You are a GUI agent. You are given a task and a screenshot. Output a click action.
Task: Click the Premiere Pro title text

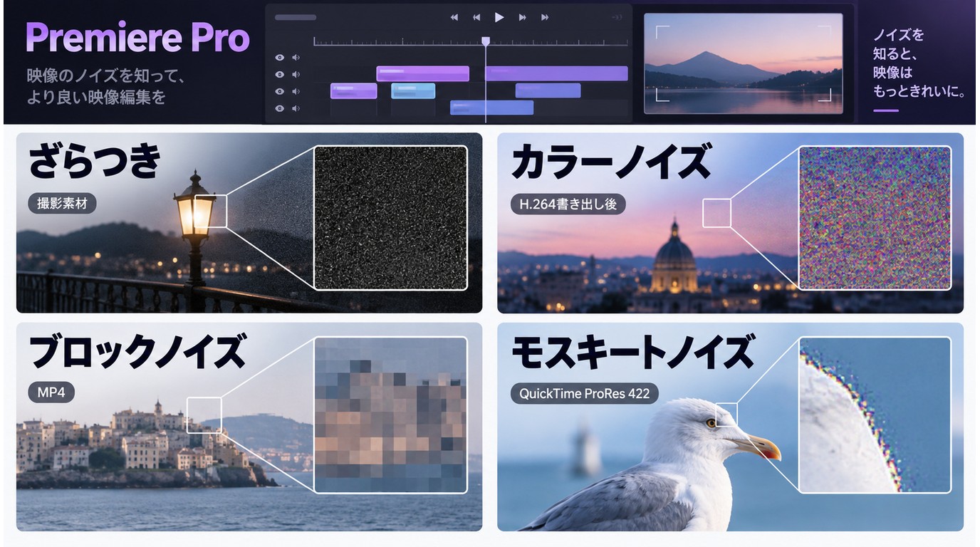(x=137, y=38)
